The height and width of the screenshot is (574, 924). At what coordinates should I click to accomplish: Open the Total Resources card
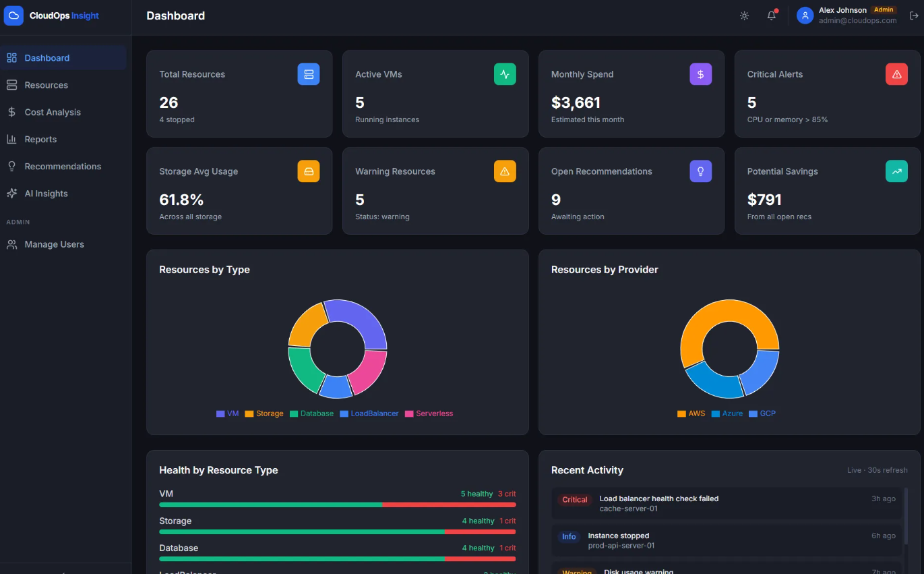(239, 94)
